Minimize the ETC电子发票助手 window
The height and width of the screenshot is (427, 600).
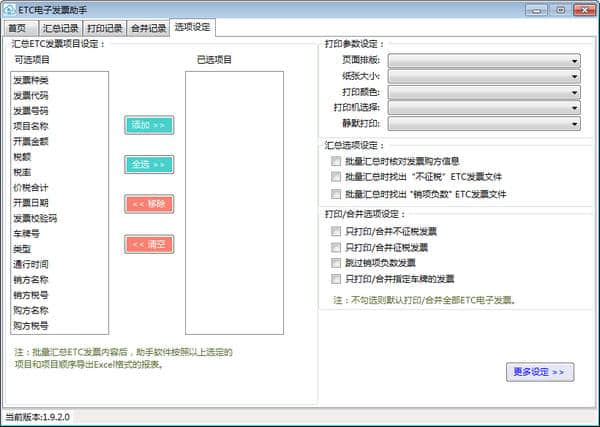click(x=536, y=10)
